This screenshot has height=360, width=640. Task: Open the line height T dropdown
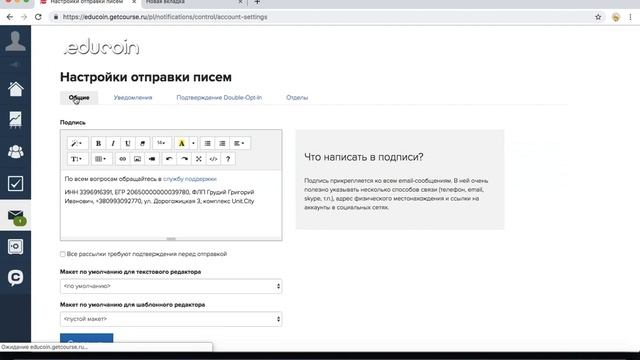pos(77,159)
